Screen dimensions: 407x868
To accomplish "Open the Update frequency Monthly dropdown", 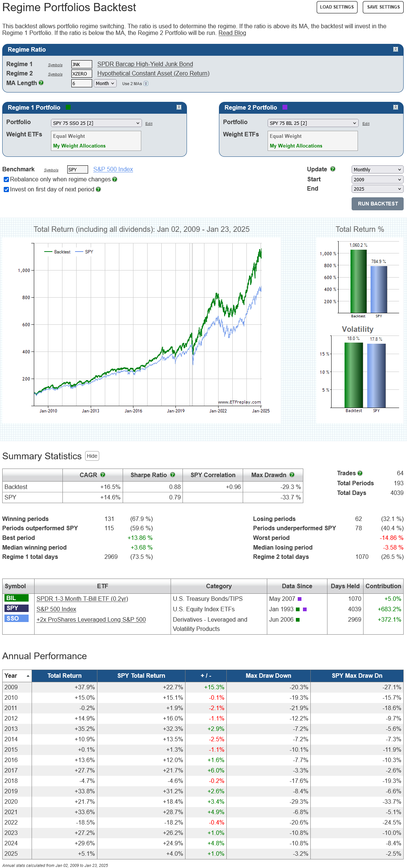I will 377,170.
